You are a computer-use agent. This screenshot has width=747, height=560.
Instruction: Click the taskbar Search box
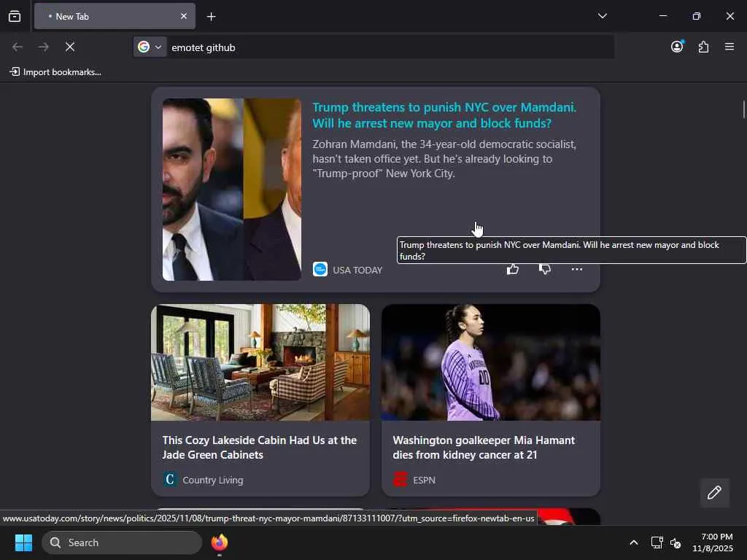point(122,542)
